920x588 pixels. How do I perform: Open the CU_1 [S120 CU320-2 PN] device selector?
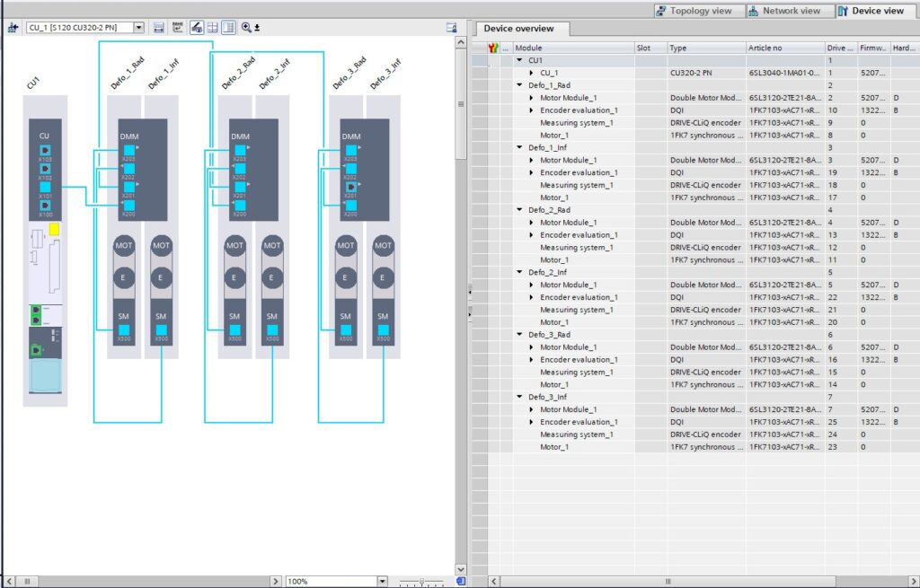tap(138, 28)
